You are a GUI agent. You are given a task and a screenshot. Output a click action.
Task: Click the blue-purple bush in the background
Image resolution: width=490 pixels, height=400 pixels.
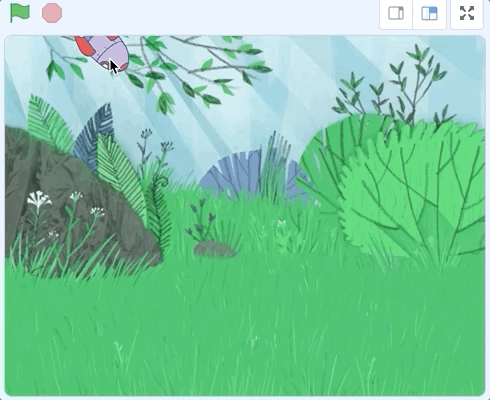tap(253, 175)
